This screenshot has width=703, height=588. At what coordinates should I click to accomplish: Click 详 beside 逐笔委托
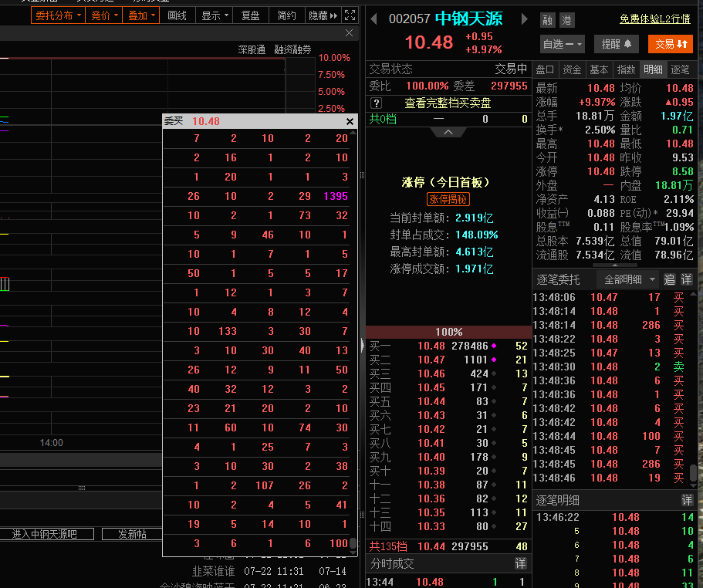coord(687,279)
